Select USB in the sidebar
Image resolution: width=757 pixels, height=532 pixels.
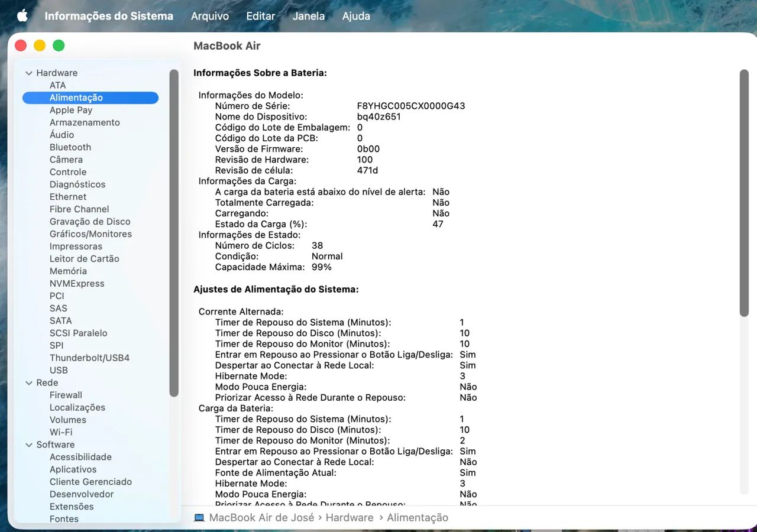point(59,371)
